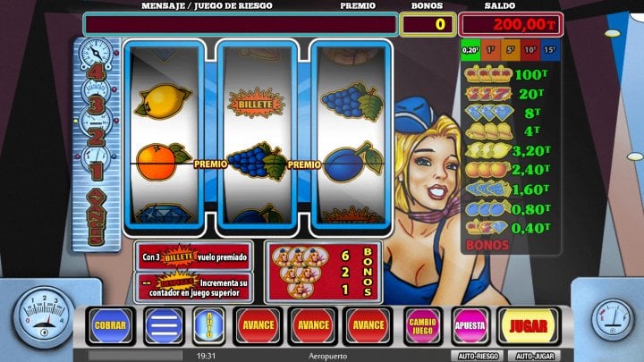Click the yellow JUGAR play button
Viewport: 644px width, 362px height.
click(x=529, y=326)
